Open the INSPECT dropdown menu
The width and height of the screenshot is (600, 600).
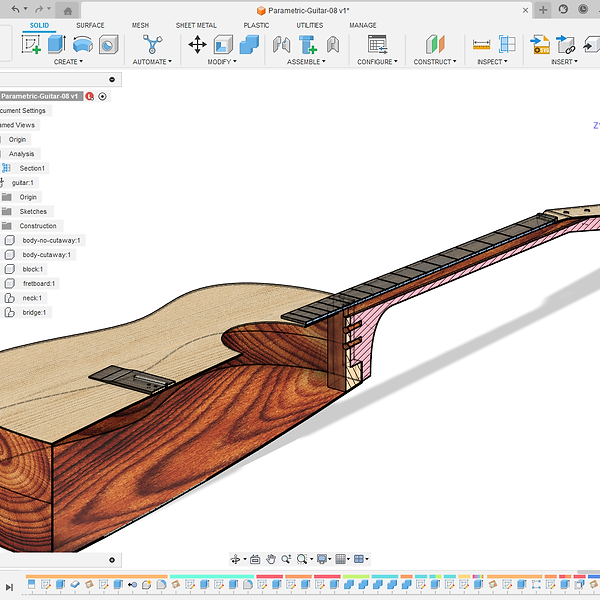(x=492, y=62)
